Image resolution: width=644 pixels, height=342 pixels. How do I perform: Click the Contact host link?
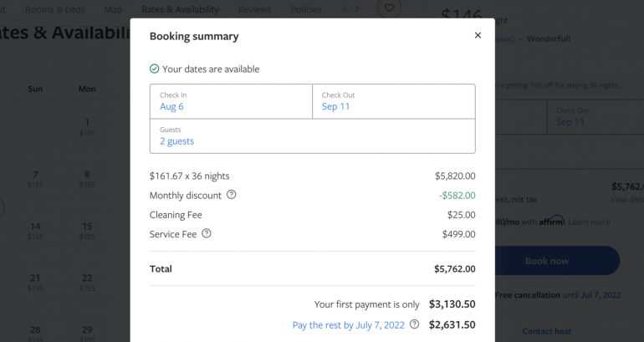[547, 331]
